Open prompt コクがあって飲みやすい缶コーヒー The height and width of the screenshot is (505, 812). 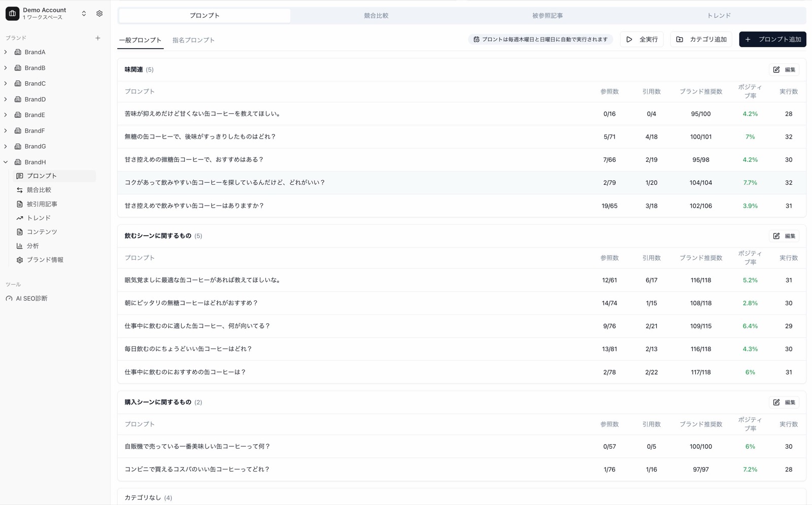pos(462,183)
